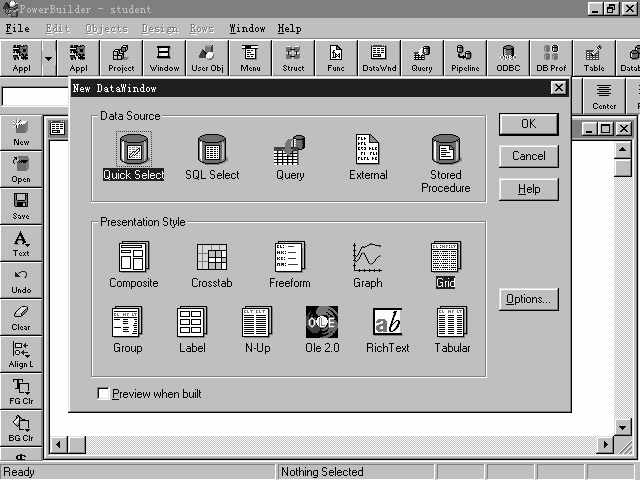Image resolution: width=640 pixels, height=480 pixels.
Task: Confirm with the OK button
Action: (x=529, y=124)
